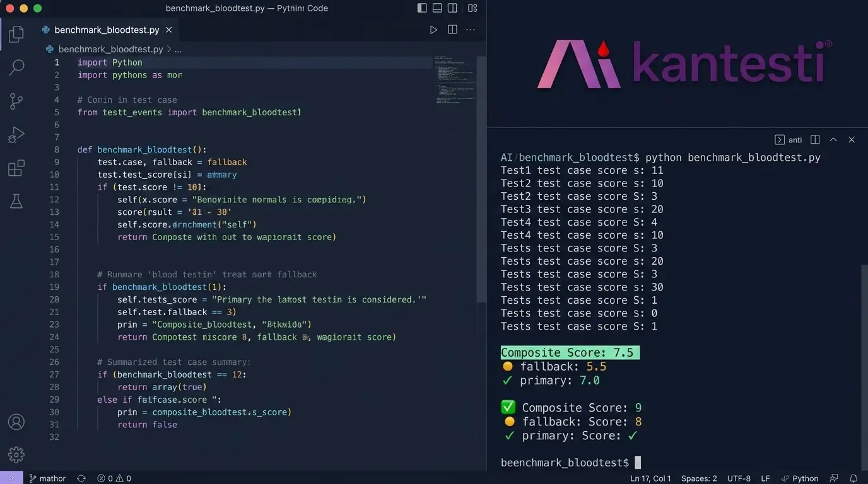The height and width of the screenshot is (484, 868).
Task: Close the terminal panel
Action: pos(852,140)
